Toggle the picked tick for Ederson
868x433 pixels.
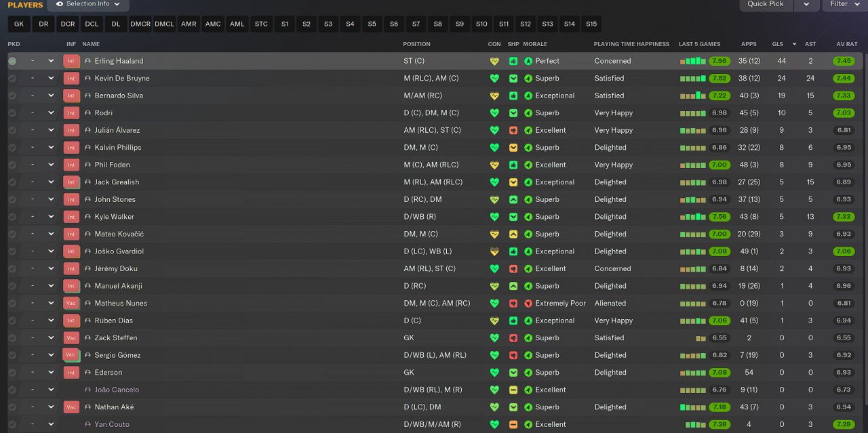12,373
